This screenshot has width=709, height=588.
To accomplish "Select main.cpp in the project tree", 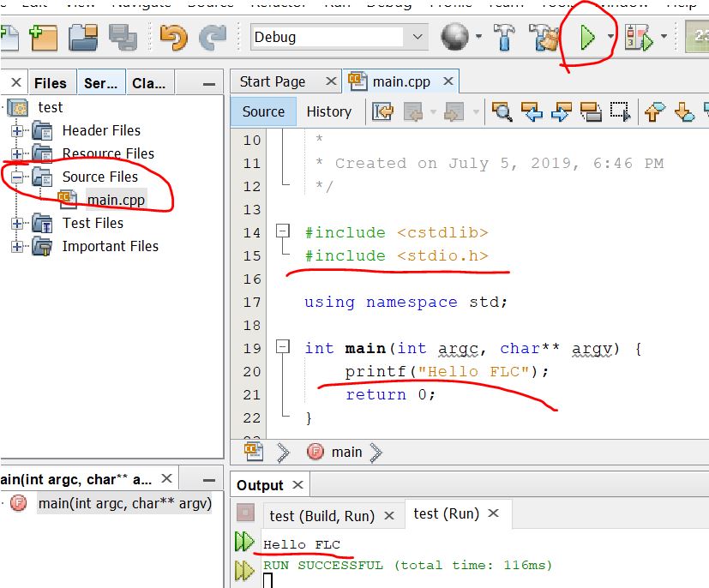I will pyautogui.click(x=116, y=200).
